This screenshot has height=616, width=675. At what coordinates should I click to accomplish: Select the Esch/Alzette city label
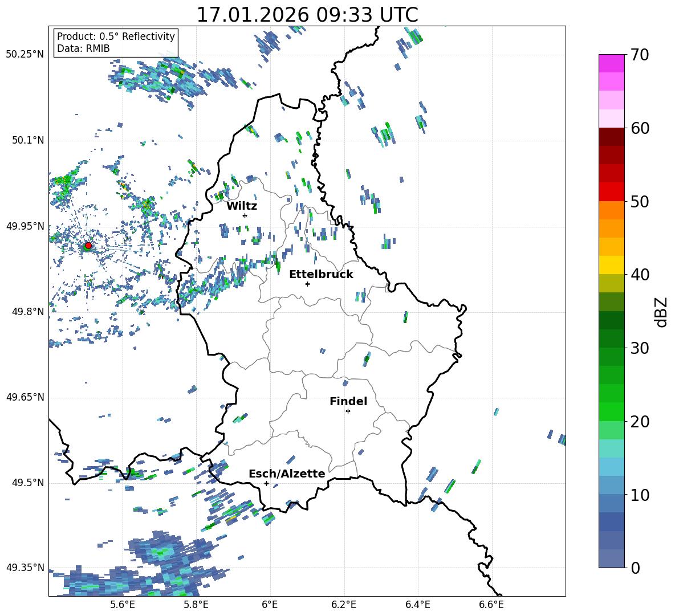[x=287, y=474]
